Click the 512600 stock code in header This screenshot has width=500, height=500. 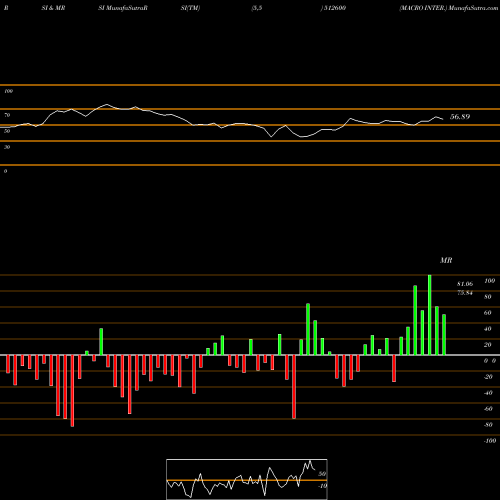click(x=334, y=8)
